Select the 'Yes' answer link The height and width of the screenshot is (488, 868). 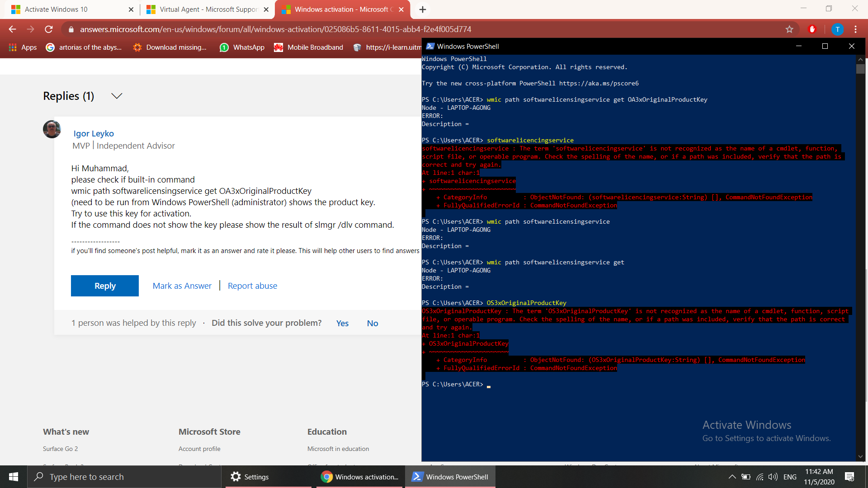coord(342,322)
